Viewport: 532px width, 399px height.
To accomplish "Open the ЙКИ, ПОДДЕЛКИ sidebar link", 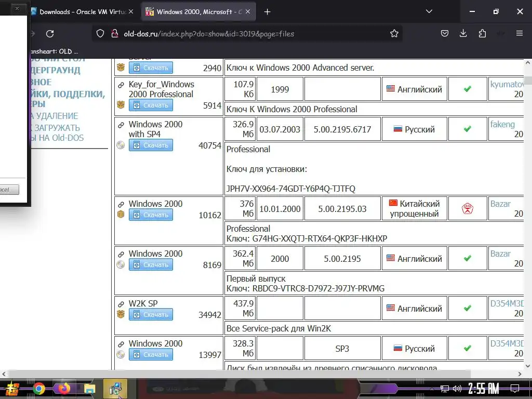I will point(68,99).
